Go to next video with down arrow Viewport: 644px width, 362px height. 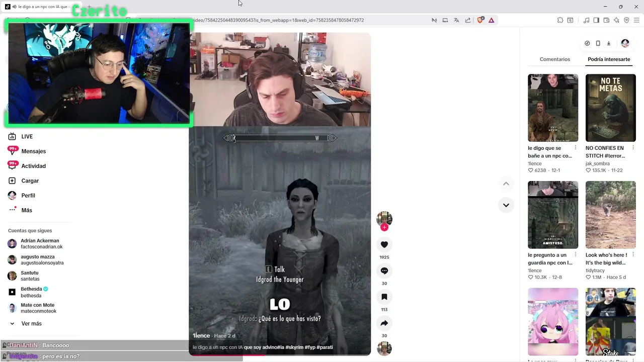[x=506, y=205]
